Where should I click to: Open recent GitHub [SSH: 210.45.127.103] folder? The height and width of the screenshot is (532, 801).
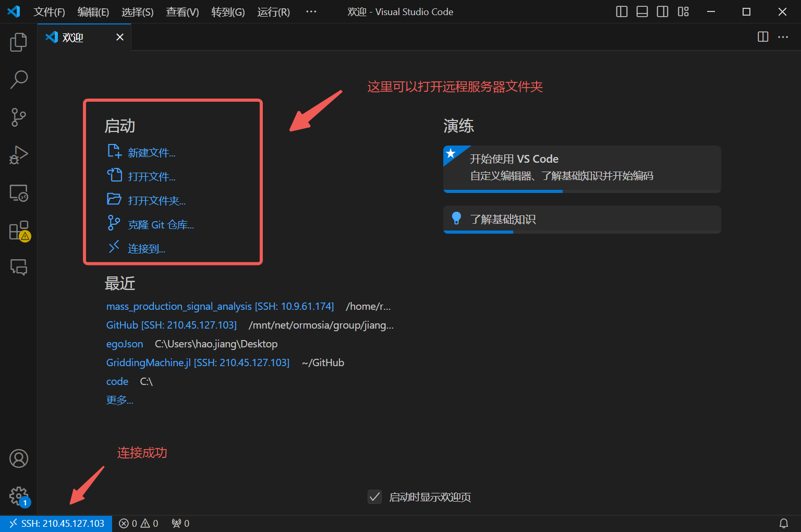click(x=172, y=325)
